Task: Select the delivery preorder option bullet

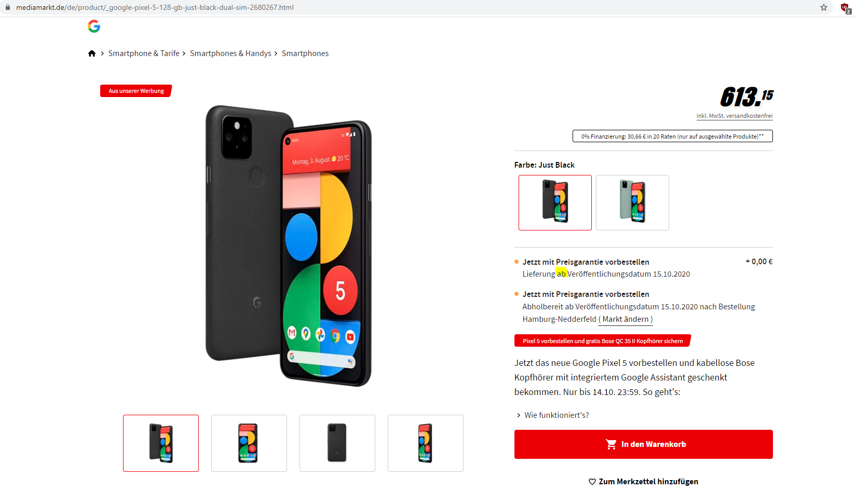Action: point(517,262)
